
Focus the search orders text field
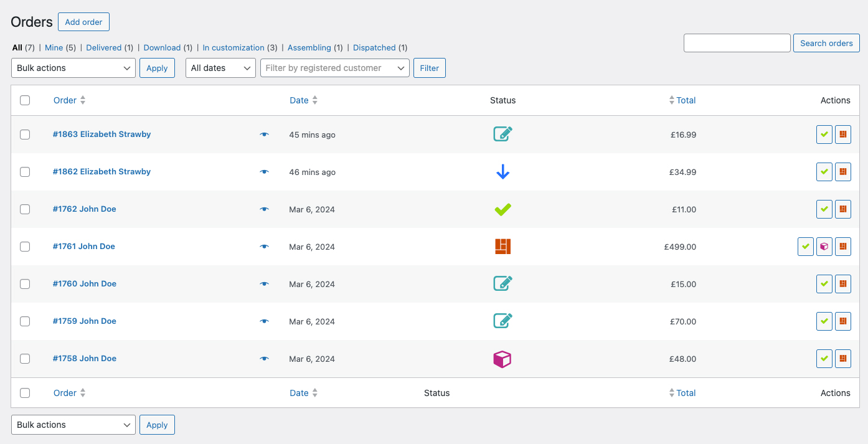737,43
